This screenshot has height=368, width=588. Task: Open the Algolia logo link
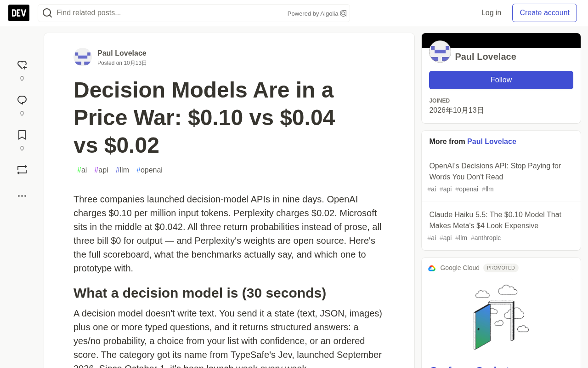pos(343,13)
